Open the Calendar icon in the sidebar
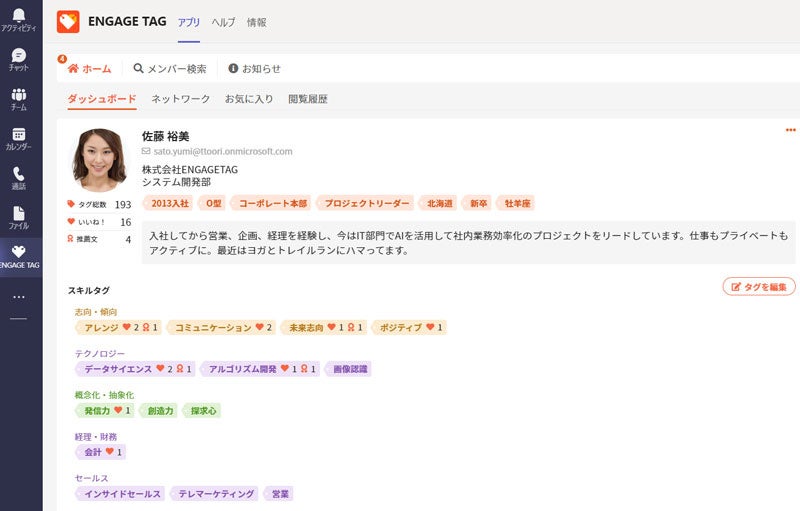 click(19, 134)
